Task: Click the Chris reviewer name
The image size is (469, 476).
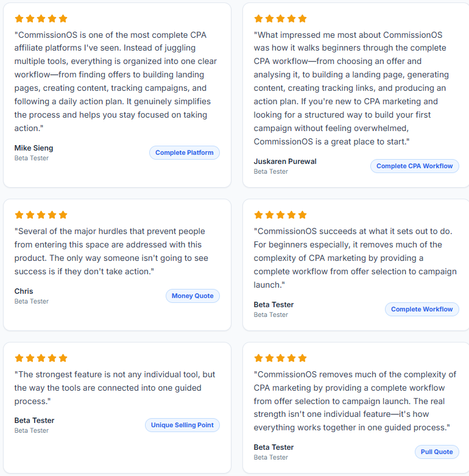Action: tap(24, 291)
